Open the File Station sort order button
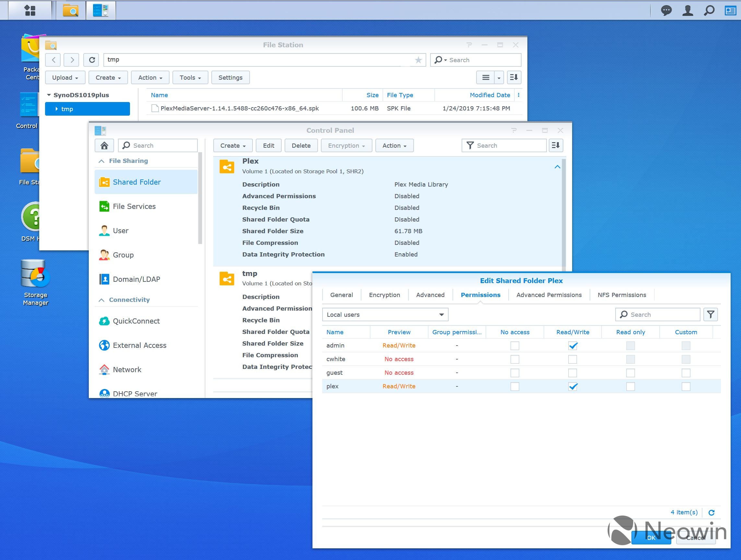741x560 pixels. (x=514, y=78)
